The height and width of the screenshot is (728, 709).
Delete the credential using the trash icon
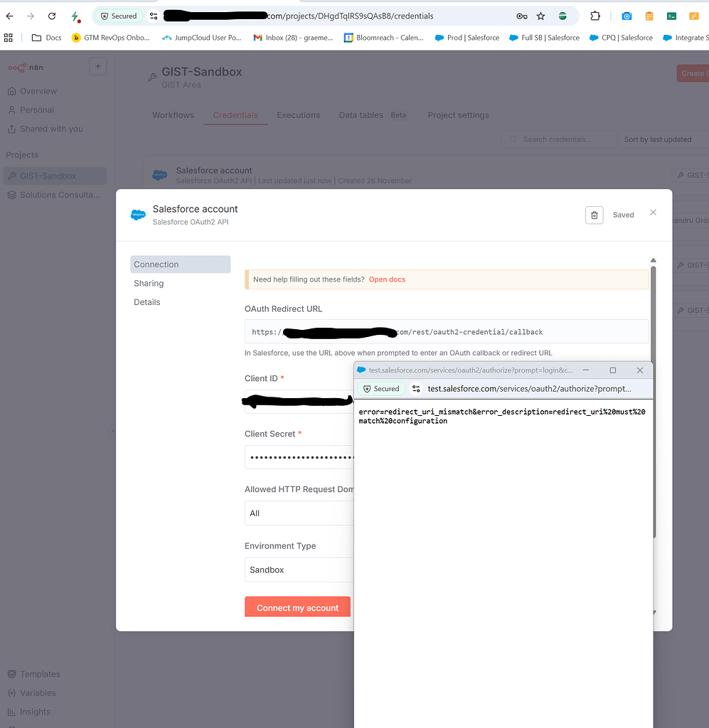[595, 215]
